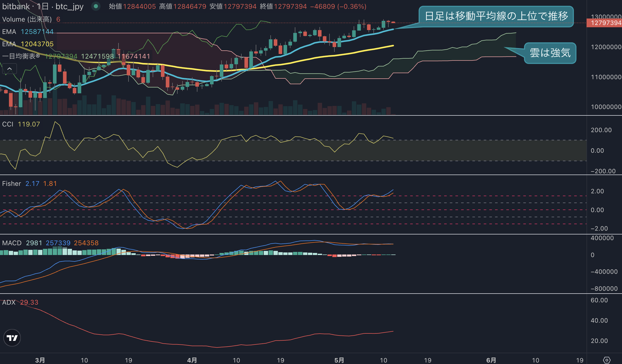Viewport: 622px width, 364px height.
Task: Open chart settings hexagon gear icon
Action: click(607, 360)
